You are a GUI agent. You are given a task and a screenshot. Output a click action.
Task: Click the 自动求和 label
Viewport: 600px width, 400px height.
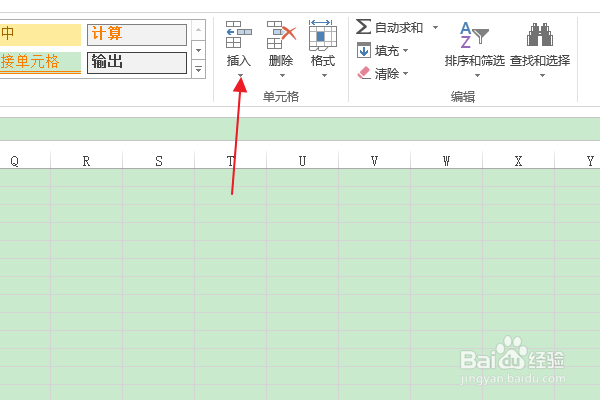[x=399, y=28]
